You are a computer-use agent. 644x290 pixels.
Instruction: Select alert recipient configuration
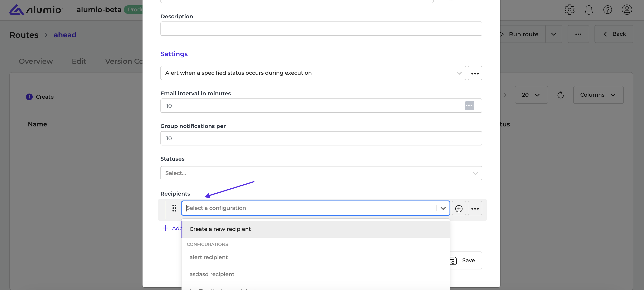coord(316,257)
